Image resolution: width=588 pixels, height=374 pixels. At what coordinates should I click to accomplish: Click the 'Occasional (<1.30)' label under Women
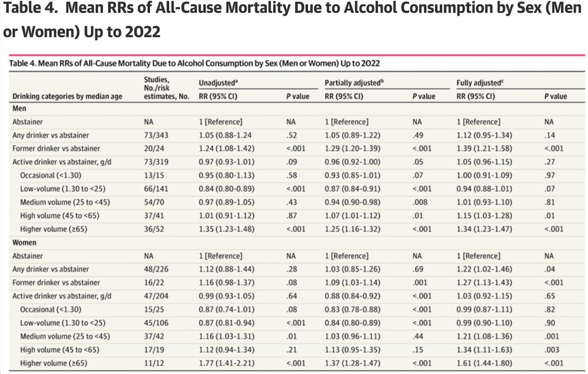pos(51,309)
